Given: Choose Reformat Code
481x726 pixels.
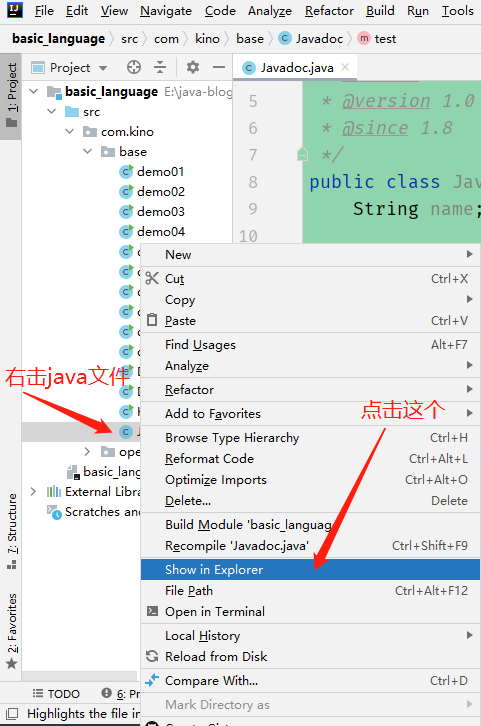Looking at the screenshot, I should click(x=310, y=458).
